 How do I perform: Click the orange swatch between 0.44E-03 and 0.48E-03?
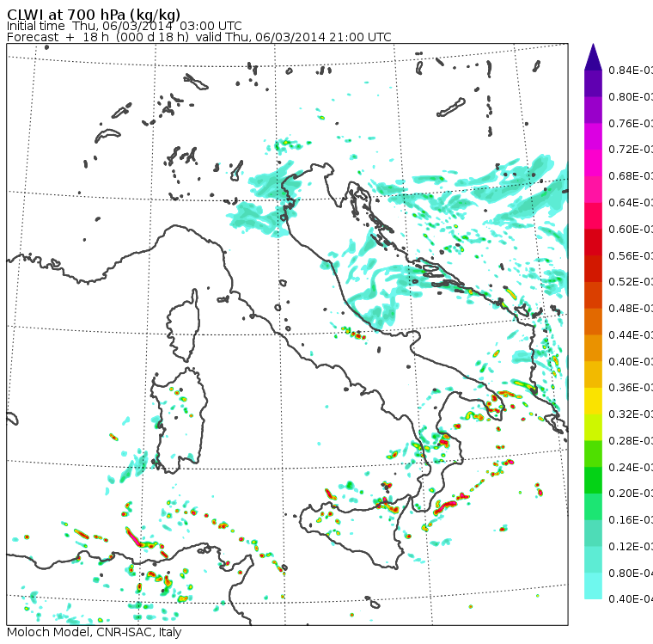tap(593, 322)
